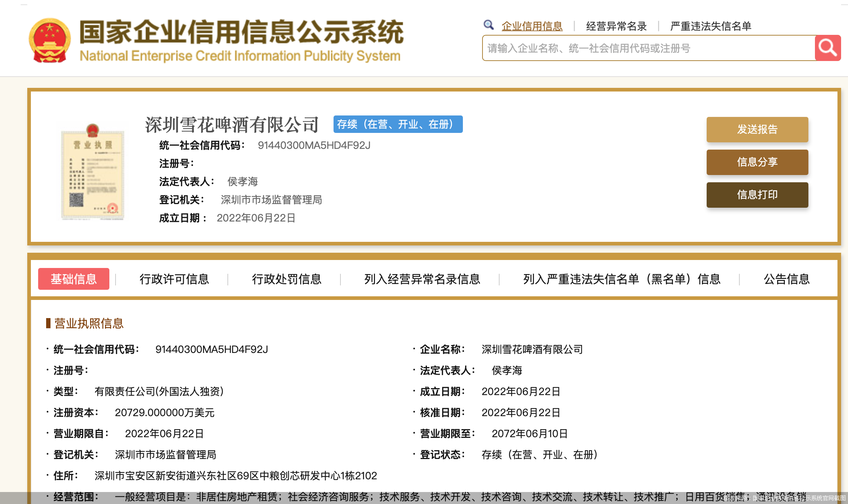This screenshot has height=504, width=848.
Task: Open the 列入严重违法失信名单（黑名单）信息 tab
Action: (x=622, y=279)
